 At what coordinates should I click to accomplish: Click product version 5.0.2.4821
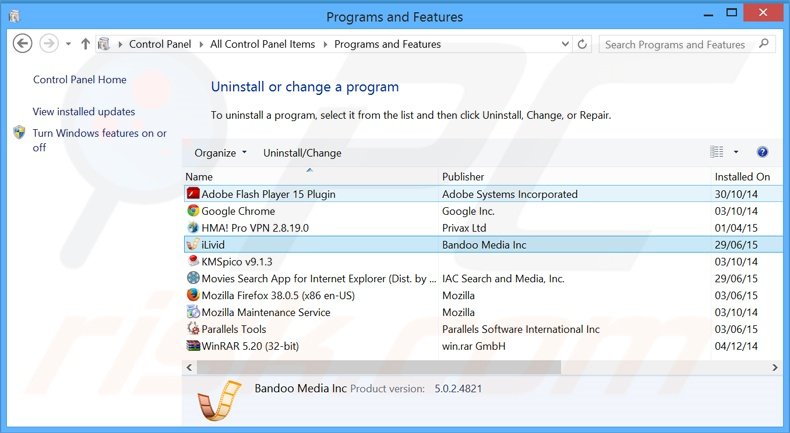tap(458, 389)
